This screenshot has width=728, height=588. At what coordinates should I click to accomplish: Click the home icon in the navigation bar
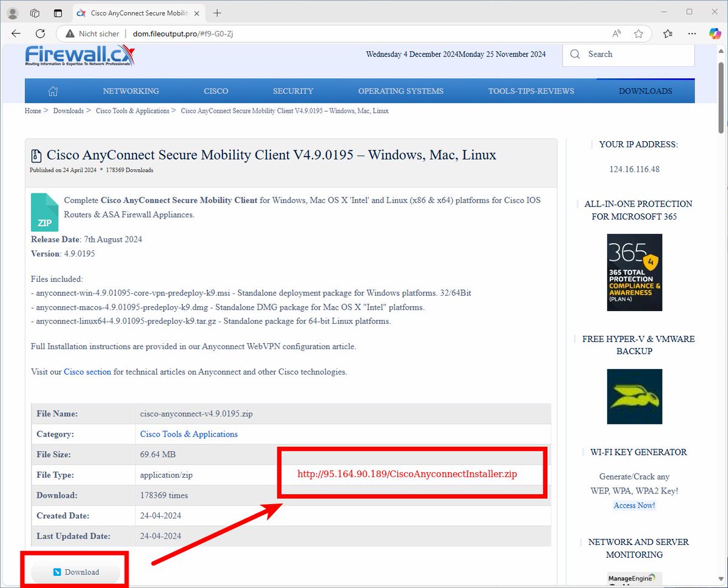[53, 90]
